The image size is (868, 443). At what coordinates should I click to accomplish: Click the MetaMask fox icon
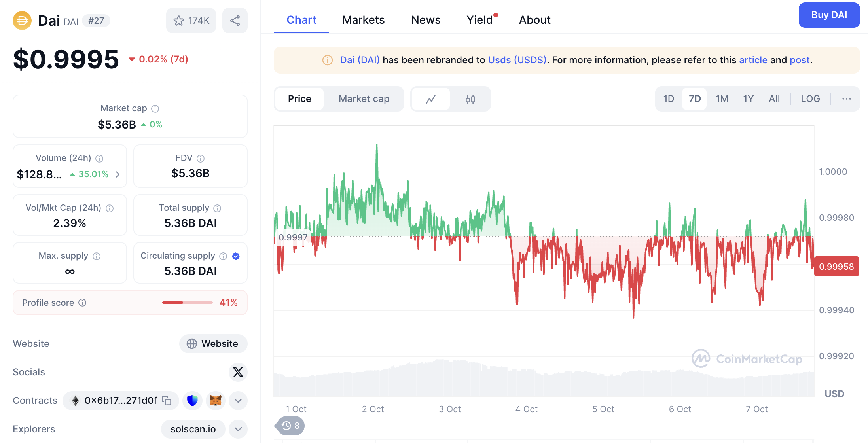(215, 401)
